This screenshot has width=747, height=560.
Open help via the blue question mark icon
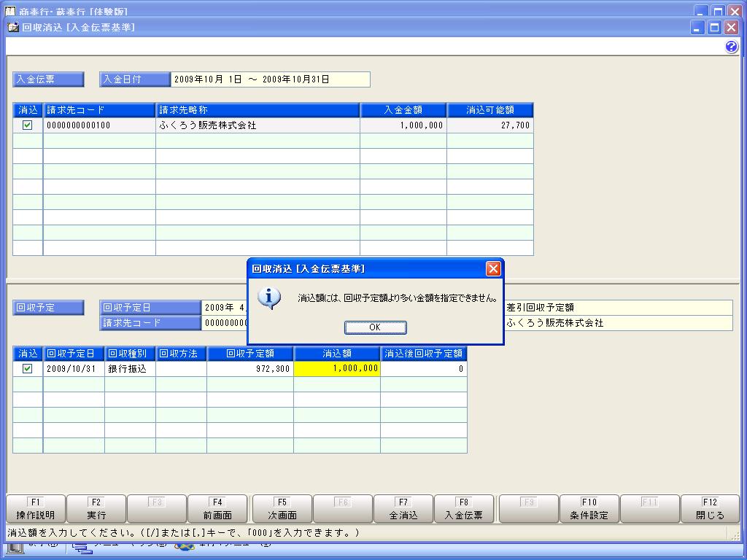[x=732, y=47]
